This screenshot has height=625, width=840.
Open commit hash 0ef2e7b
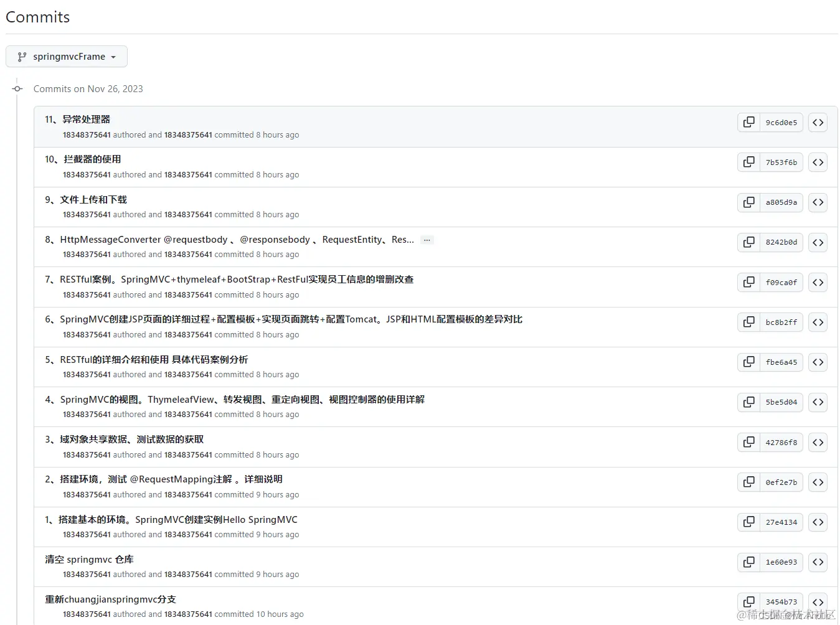(781, 482)
